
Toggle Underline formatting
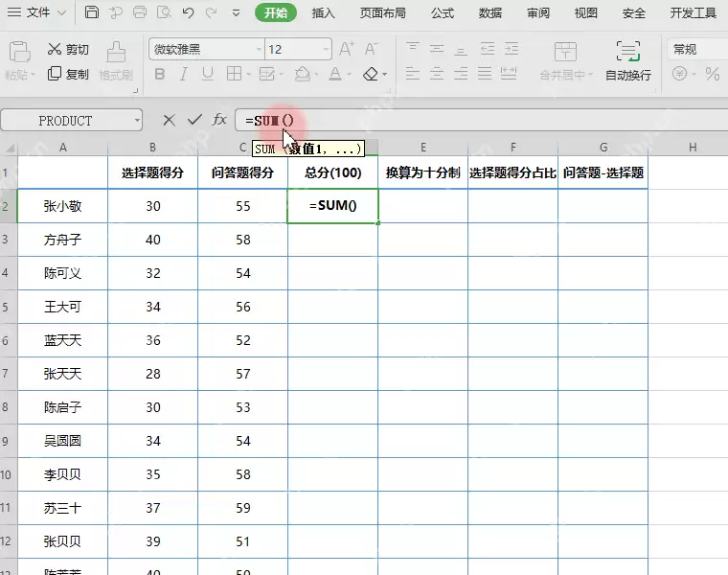point(208,74)
